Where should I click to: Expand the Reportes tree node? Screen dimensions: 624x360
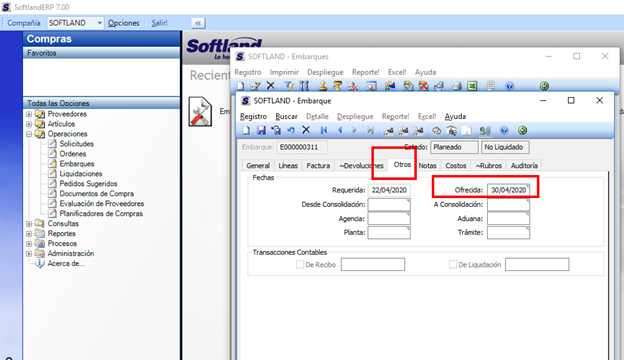pyautogui.click(x=29, y=234)
